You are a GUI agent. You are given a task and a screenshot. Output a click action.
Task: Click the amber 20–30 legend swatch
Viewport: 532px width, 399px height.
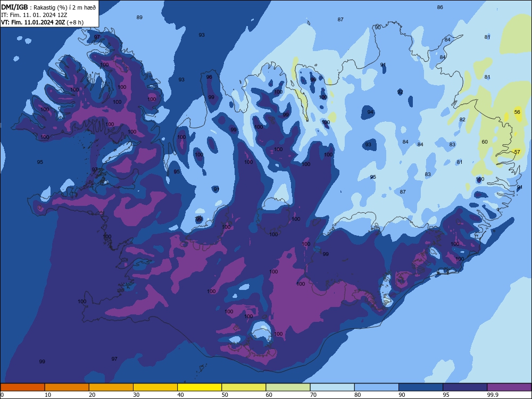111,387
